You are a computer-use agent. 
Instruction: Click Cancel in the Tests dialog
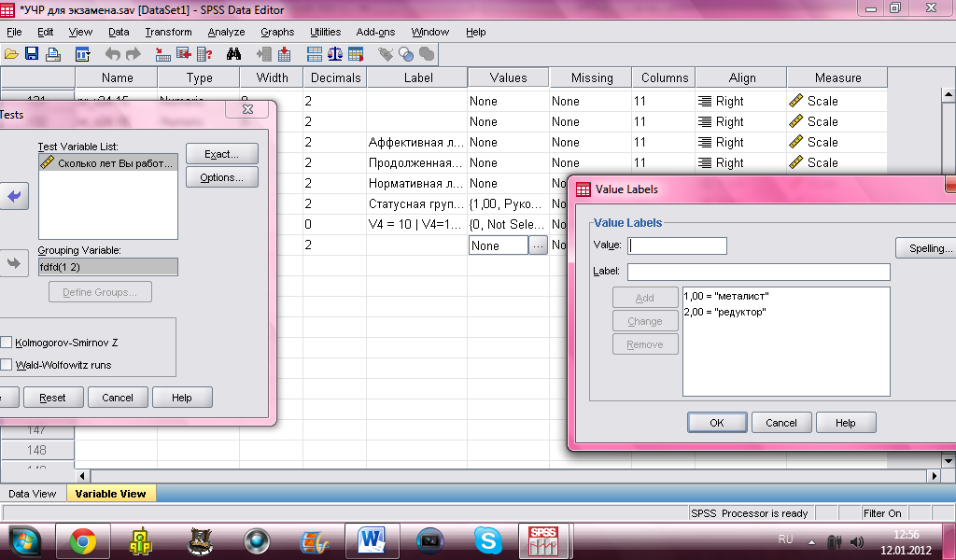117,398
